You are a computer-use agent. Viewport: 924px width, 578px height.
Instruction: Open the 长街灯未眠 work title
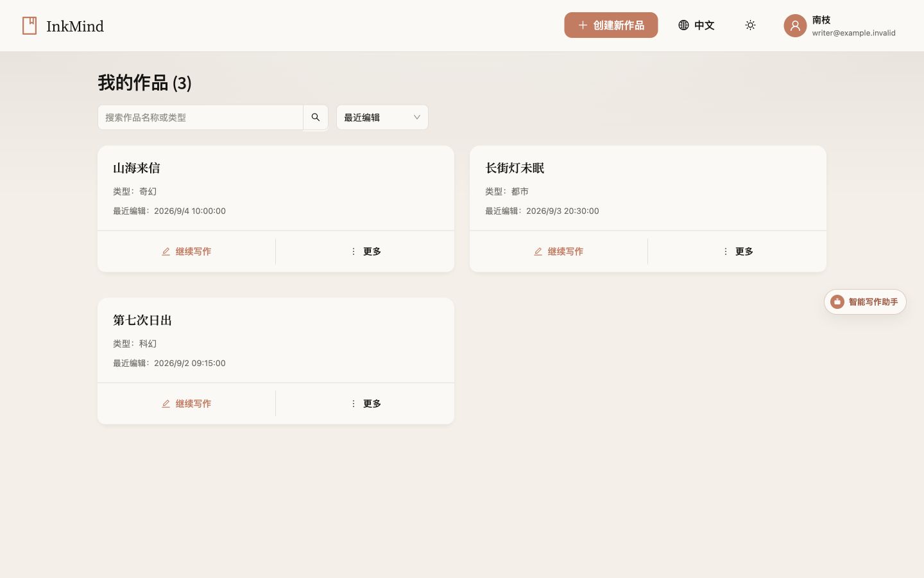point(515,168)
